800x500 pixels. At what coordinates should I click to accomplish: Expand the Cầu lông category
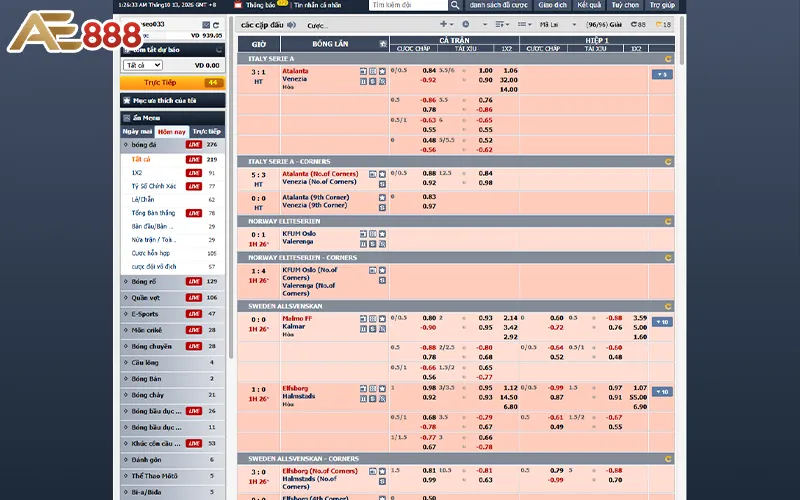pyautogui.click(x=172, y=363)
